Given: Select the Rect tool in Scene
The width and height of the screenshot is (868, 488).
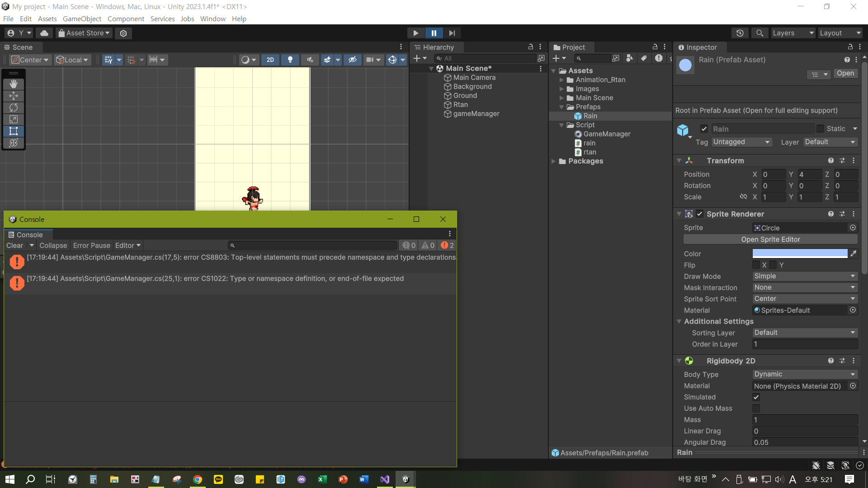Looking at the screenshot, I should coord(14,131).
